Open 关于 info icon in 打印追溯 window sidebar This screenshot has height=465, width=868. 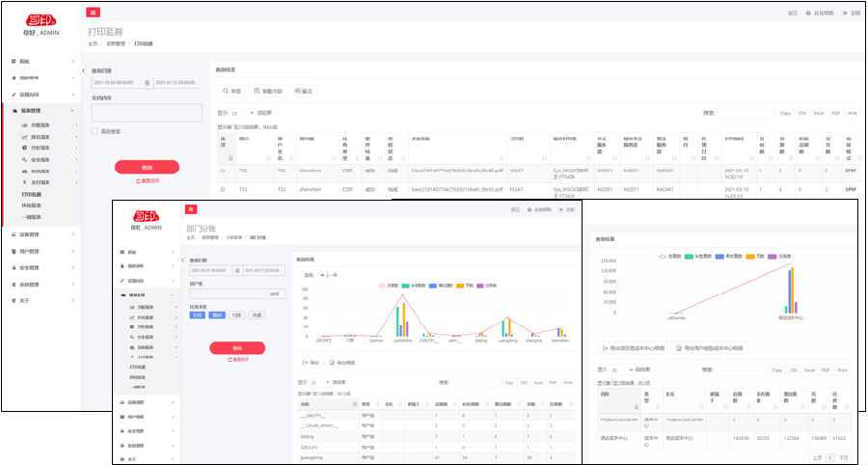coord(14,301)
